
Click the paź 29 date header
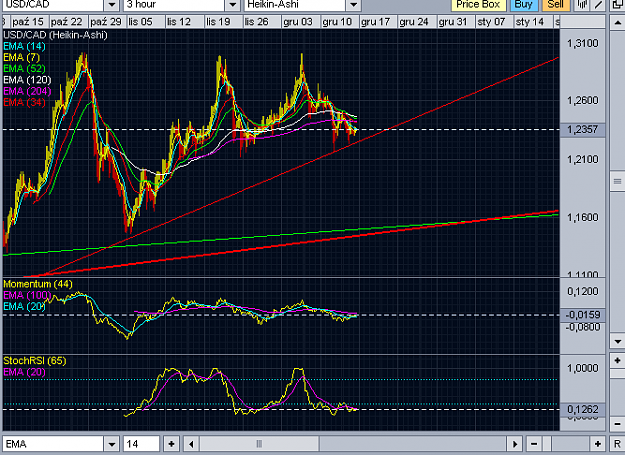106,22
